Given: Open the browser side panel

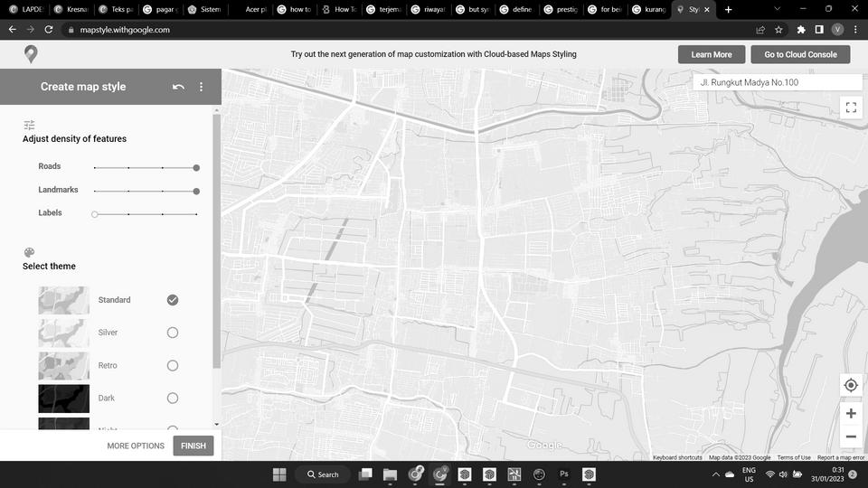Looking at the screenshot, I should (819, 30).
